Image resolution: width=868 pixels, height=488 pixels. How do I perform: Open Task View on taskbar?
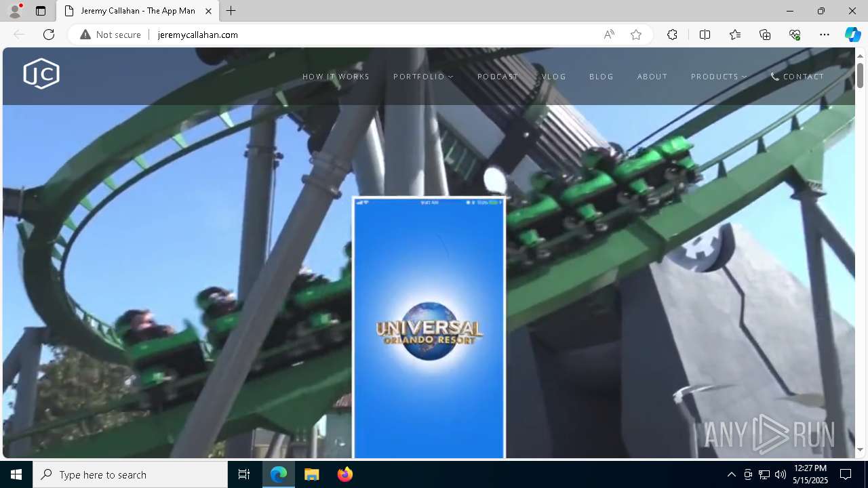click(x=244, y=474)
